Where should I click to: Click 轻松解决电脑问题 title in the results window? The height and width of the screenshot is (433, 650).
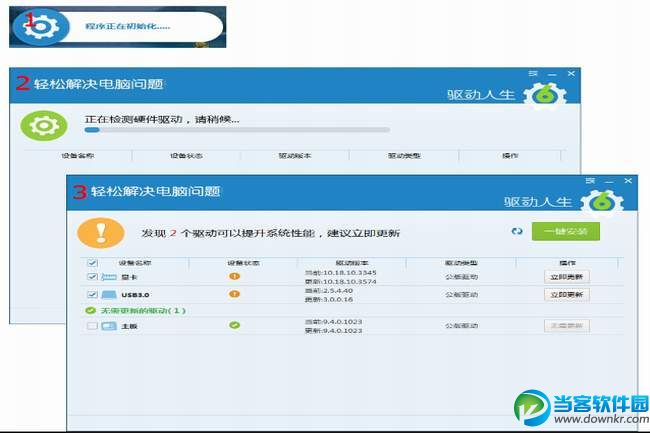pos(155,191)
